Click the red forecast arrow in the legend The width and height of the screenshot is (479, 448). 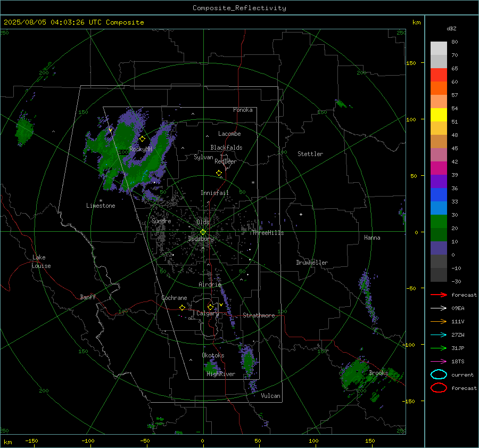click(x=439, y=295)
